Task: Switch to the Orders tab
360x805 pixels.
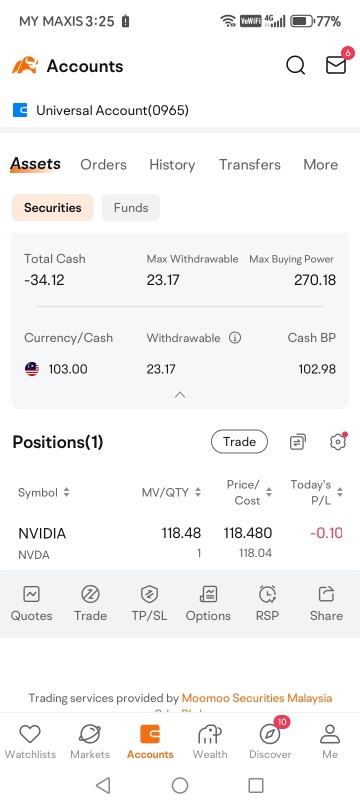Action: click(103, 164)
